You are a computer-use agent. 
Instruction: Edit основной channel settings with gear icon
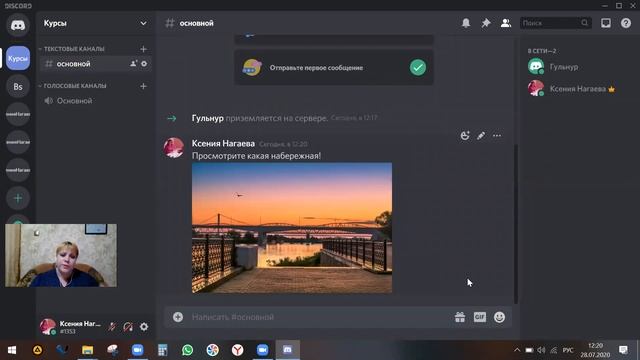point(144,64)
